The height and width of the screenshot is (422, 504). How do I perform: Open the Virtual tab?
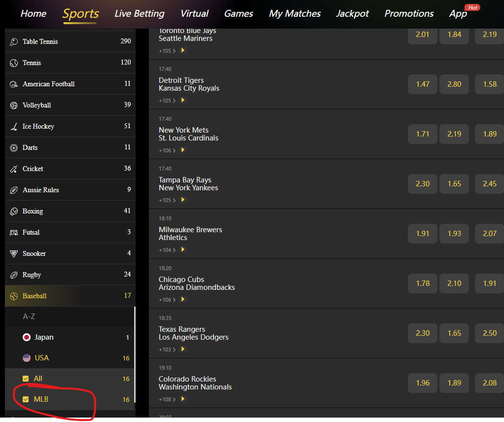194,13
